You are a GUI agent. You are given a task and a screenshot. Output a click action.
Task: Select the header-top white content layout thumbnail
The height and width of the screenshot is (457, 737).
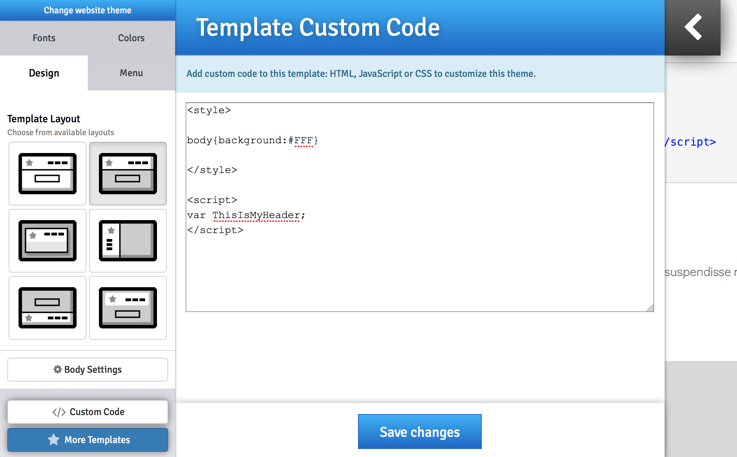(x=47, y=173)
